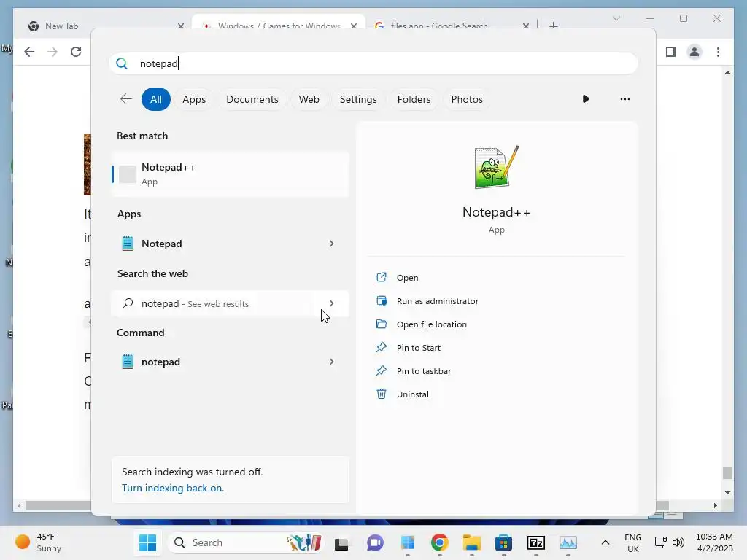Click Turn indexing back on link
This screenshot has height=560, width=747.
tap(172, 488)
